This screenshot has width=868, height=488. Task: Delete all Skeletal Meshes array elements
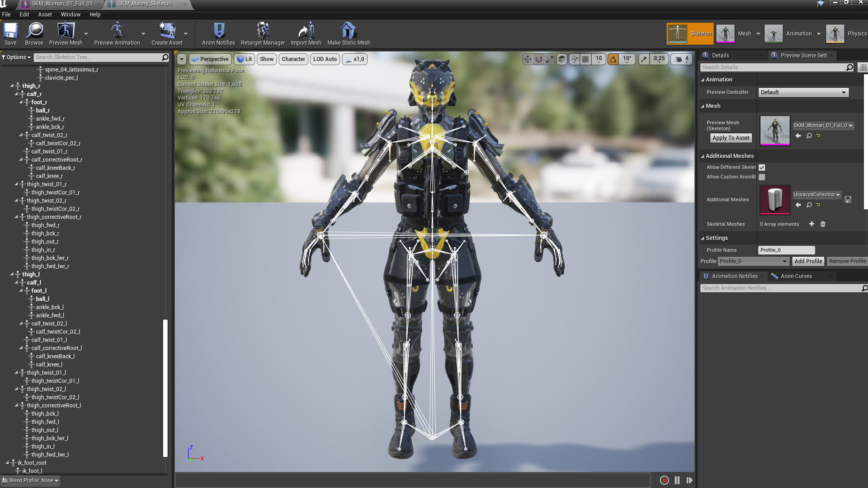[823, 224]
